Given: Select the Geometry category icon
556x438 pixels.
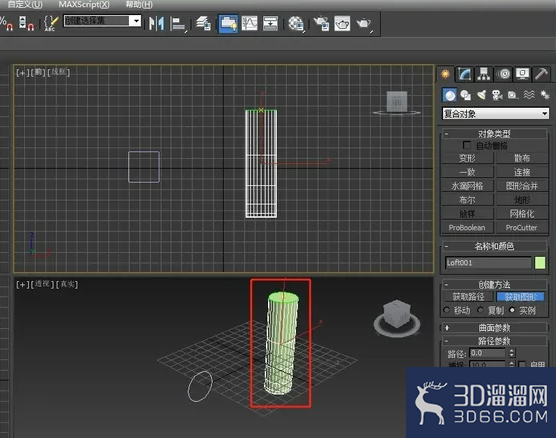Looking at the screenshot, I should point(450,95).
